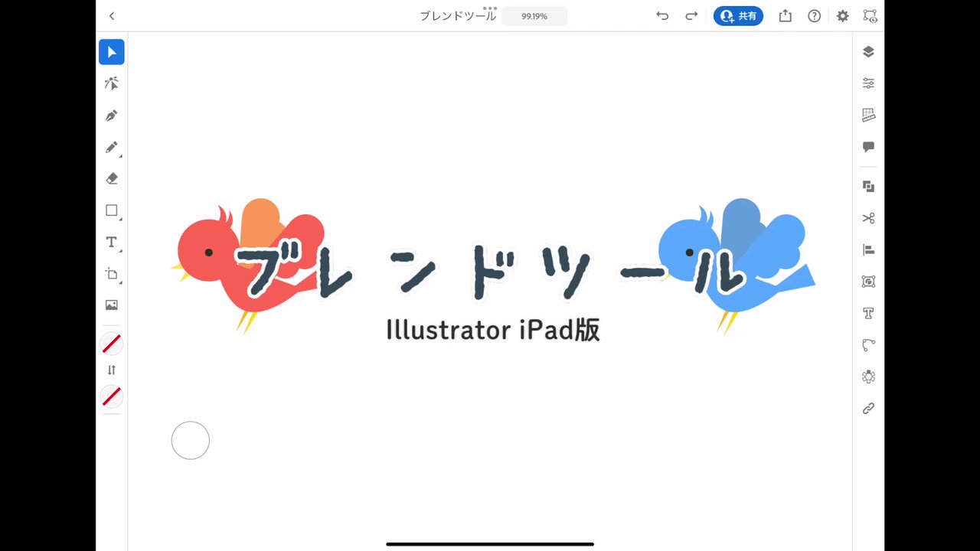
Task: Select the Type tool
Action: click(x=112, y=242)
